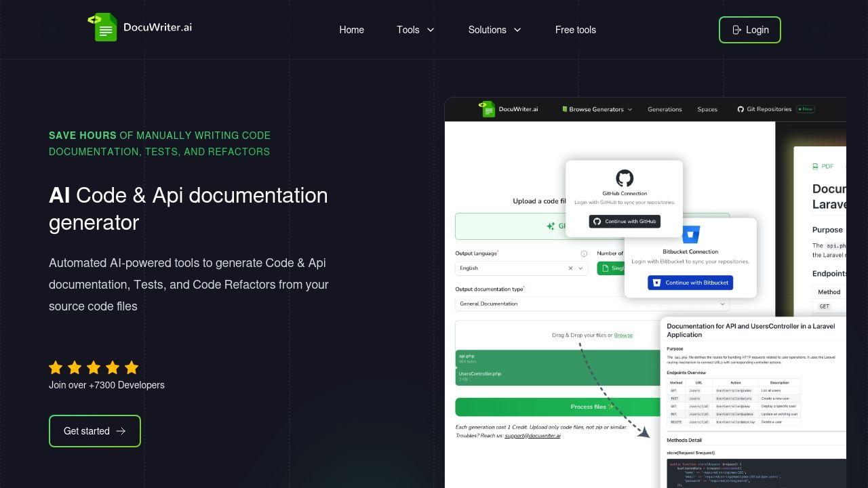Click the dark code snippet thumbnail
Screen dimensions: 868x488
[x=756, y=473]
